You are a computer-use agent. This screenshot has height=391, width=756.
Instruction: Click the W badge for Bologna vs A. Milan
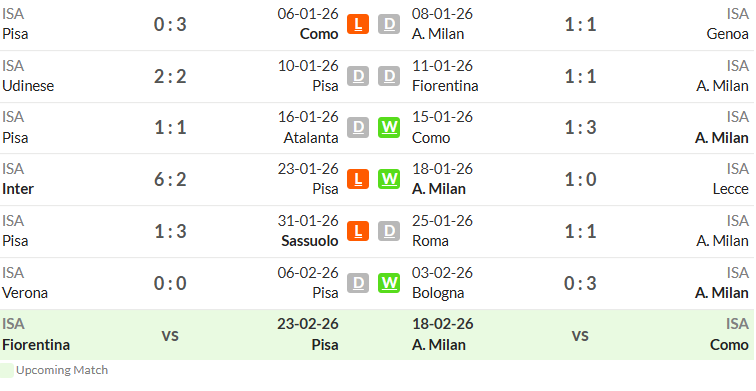389,283
